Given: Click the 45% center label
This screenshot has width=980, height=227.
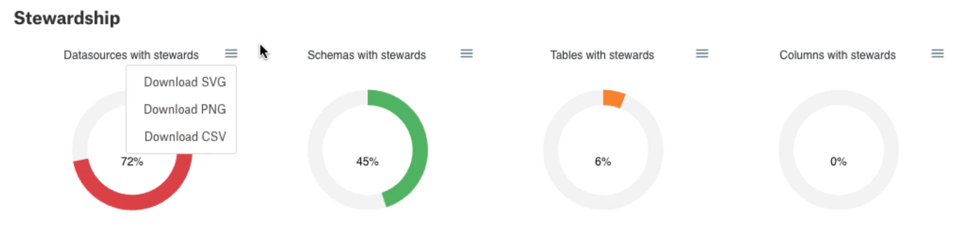Looking at the screenshot, I should (367, 162).
